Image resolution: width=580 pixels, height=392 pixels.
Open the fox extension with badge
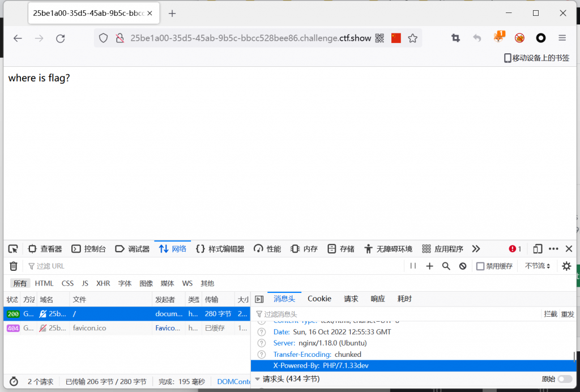(498, 37)
